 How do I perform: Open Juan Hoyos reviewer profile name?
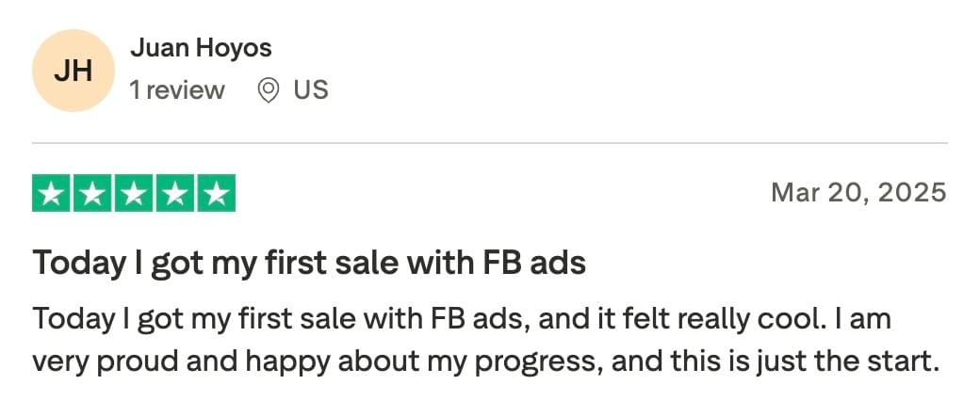click(202, 48)
